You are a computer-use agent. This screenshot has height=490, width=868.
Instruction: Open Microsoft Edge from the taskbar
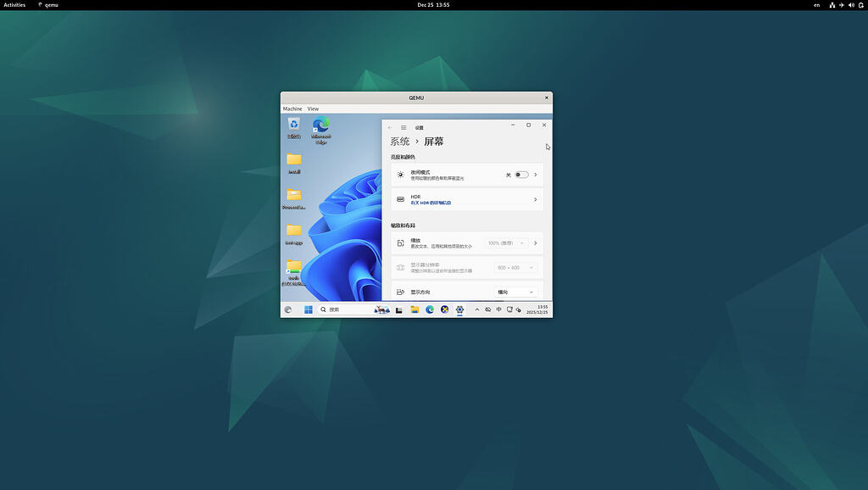coord(430,309)
